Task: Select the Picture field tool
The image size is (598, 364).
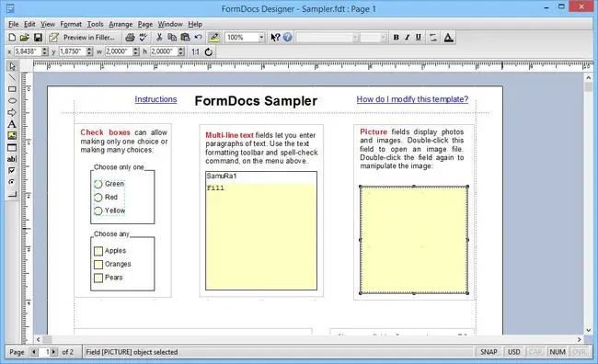Action: click(12, 136)
